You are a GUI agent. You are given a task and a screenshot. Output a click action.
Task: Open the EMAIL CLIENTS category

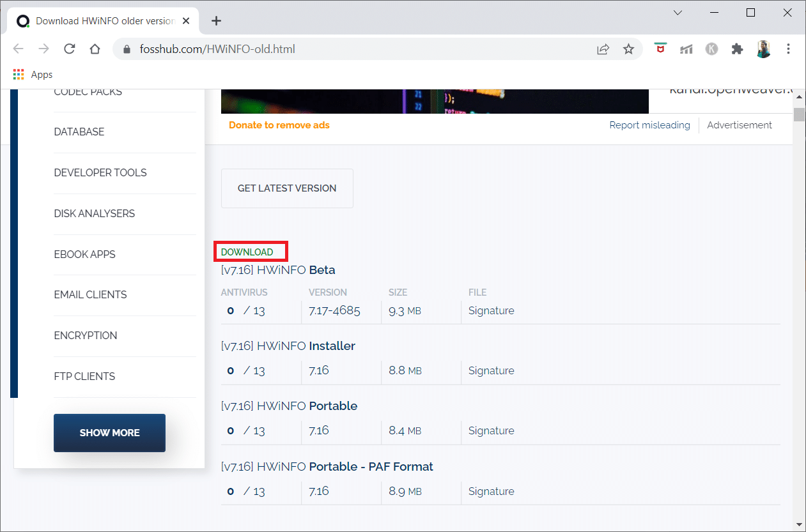90,294
